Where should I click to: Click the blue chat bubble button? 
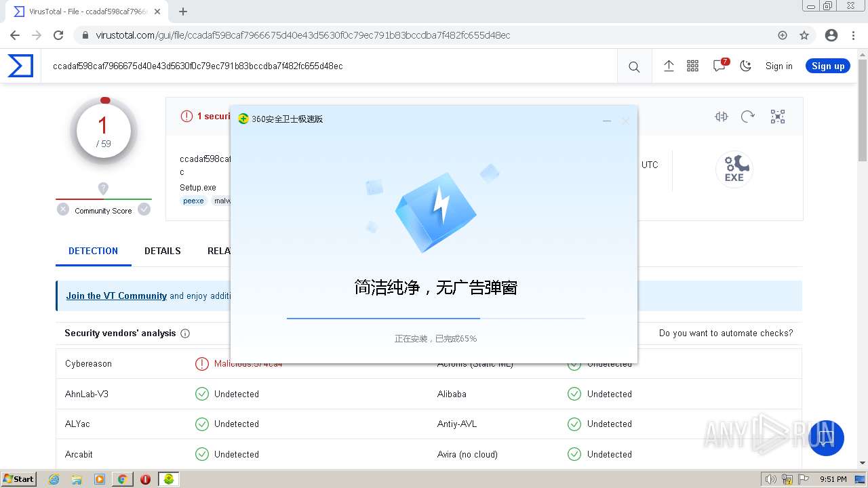coord(826,438)
